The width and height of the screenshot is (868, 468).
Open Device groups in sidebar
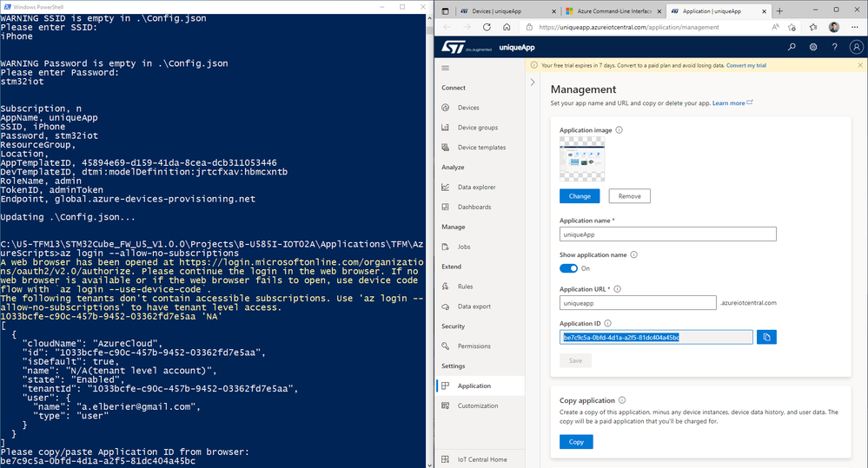point(477,128)
